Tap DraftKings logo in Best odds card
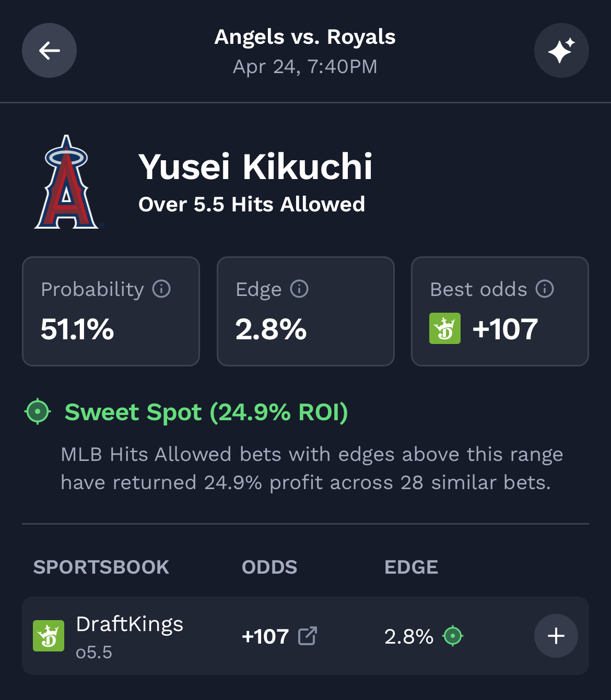Screen dimensions: 611x700 tap(445, 328)
